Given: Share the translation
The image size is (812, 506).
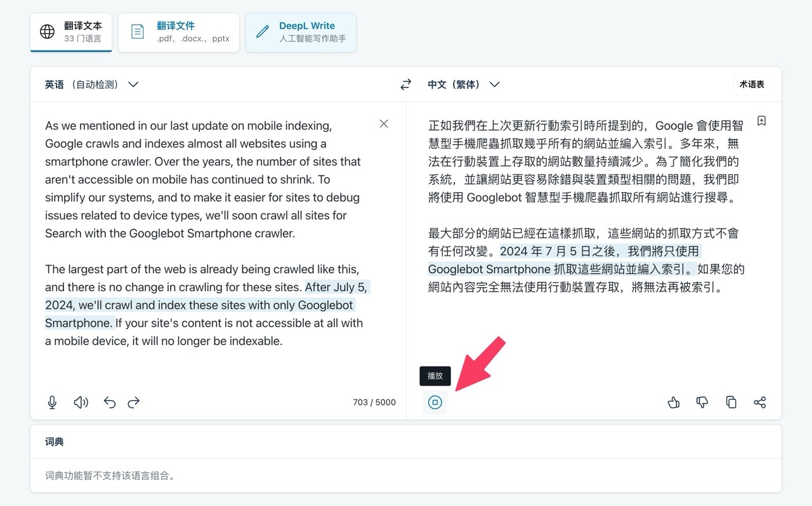Looking at the screenshot, I should 760,402.
